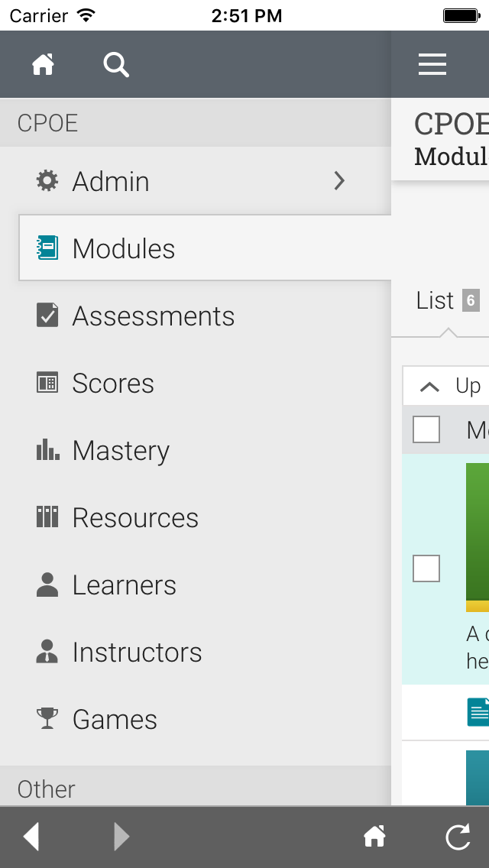Image resolution: width=489 pixels, height=868 pixels.
Task: Click the Games trophy icon
Action: 47,718
